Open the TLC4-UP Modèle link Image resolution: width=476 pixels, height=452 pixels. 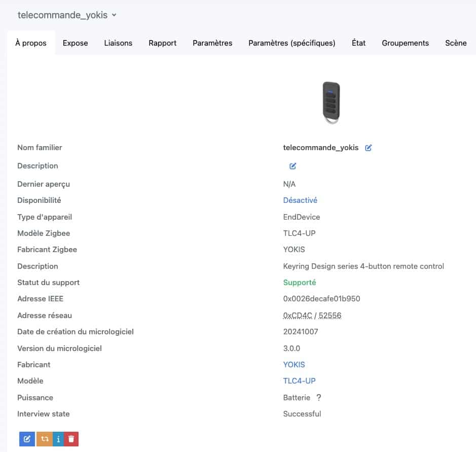(x=299, y=381)
